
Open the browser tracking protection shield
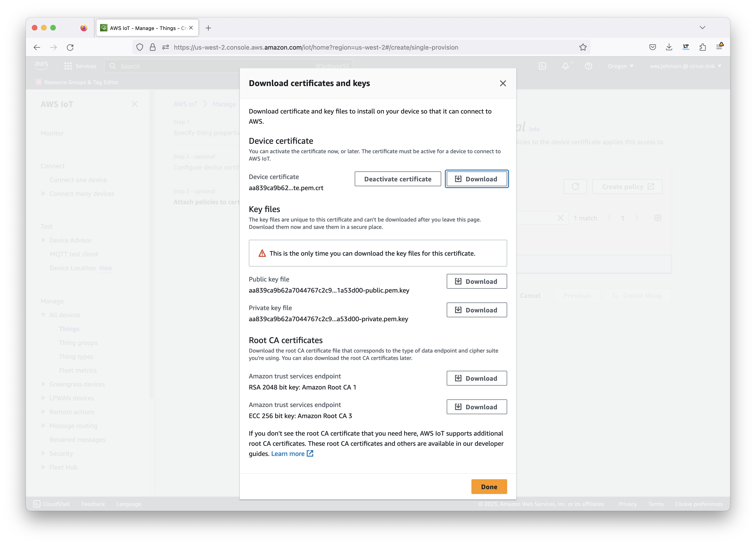(x=140, y=47)
